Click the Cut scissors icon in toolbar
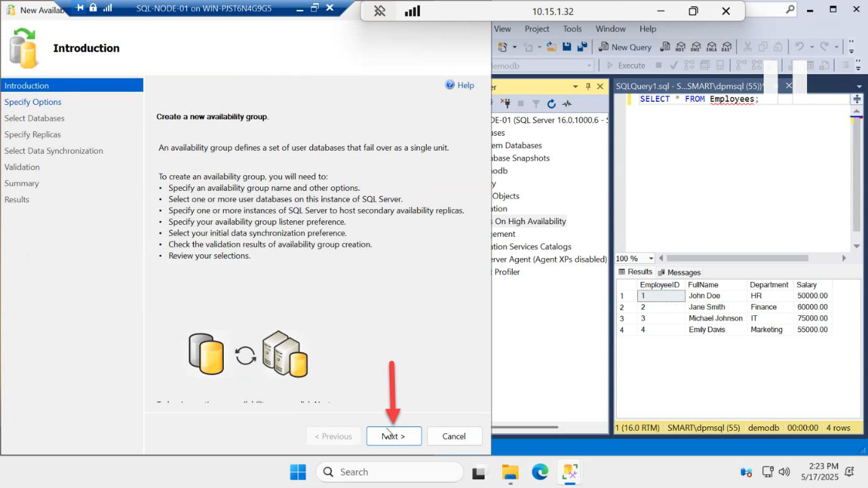 [x=747, y=47]
